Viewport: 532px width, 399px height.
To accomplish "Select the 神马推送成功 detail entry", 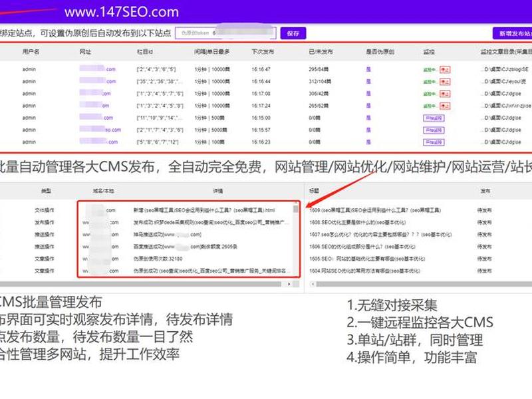I will click(x=168, y=235).
